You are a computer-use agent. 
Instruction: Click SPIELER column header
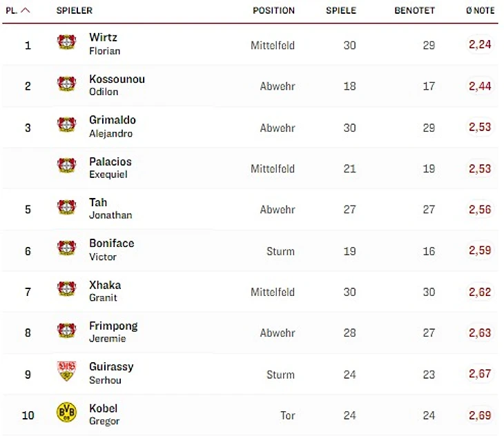coord(75,10)
